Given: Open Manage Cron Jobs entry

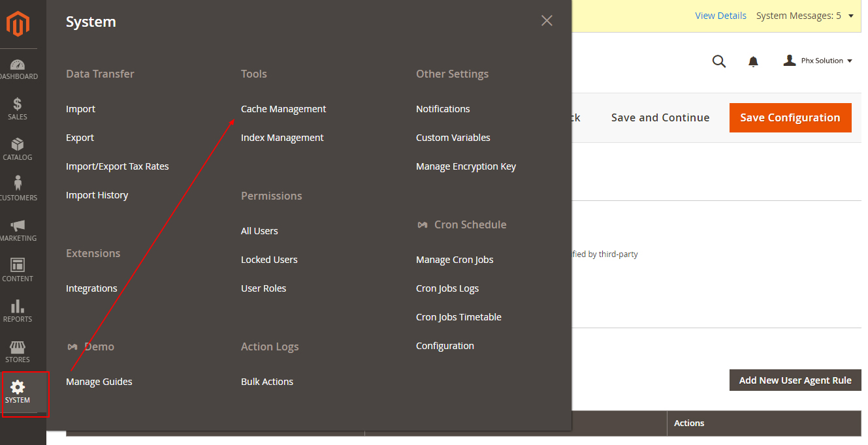Looking at the screenshot, I should click(x=455, y=260).
